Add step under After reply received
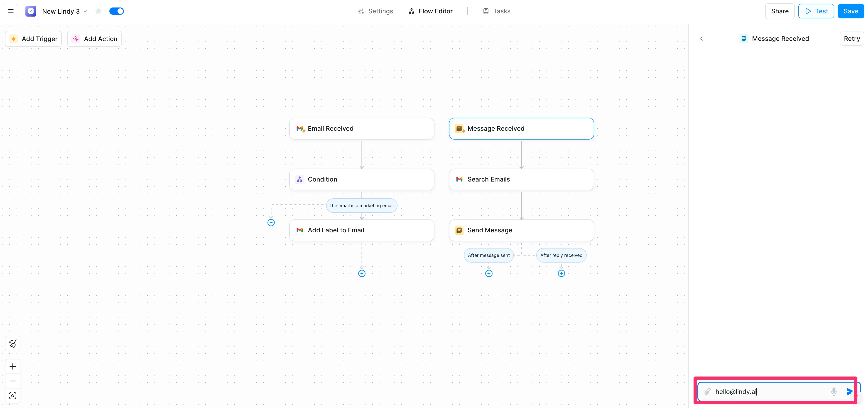Image resolution: width=868 pixels, height=408 pixels. tap(561, 273)
